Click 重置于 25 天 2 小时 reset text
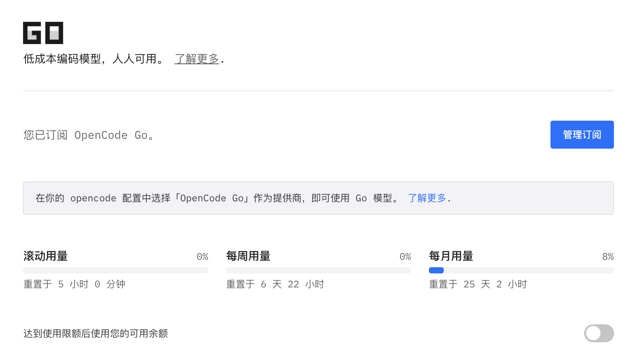This screenshot has width=637, height=364. point(478,284)
